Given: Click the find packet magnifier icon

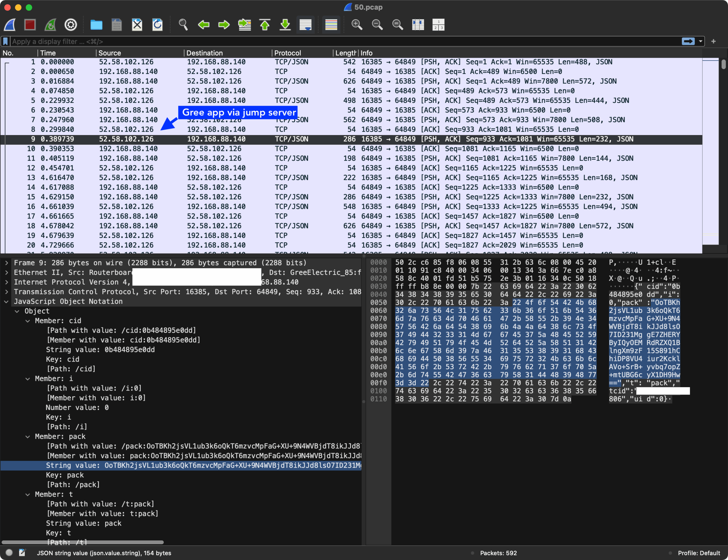Looking at the screenshot, I should tap(183, 25).
